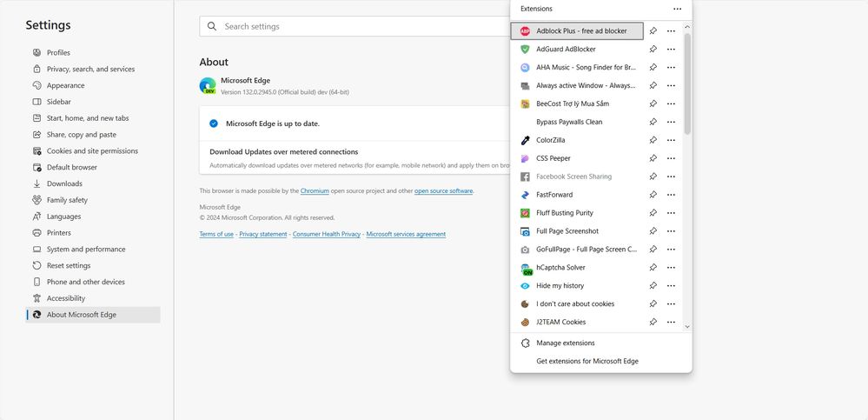This screenshot has height=420, width=868.
Task: Click the extensions list scroll down arrow
Action: click(x=687, y=327)
